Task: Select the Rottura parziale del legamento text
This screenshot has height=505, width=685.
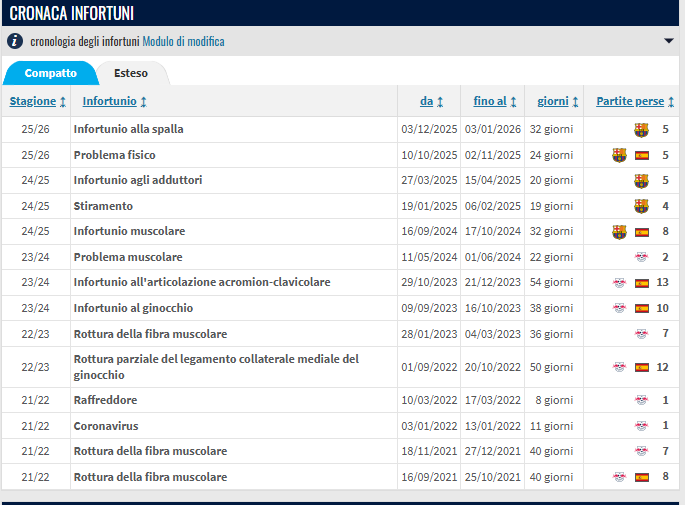Action: pos(216,367)
